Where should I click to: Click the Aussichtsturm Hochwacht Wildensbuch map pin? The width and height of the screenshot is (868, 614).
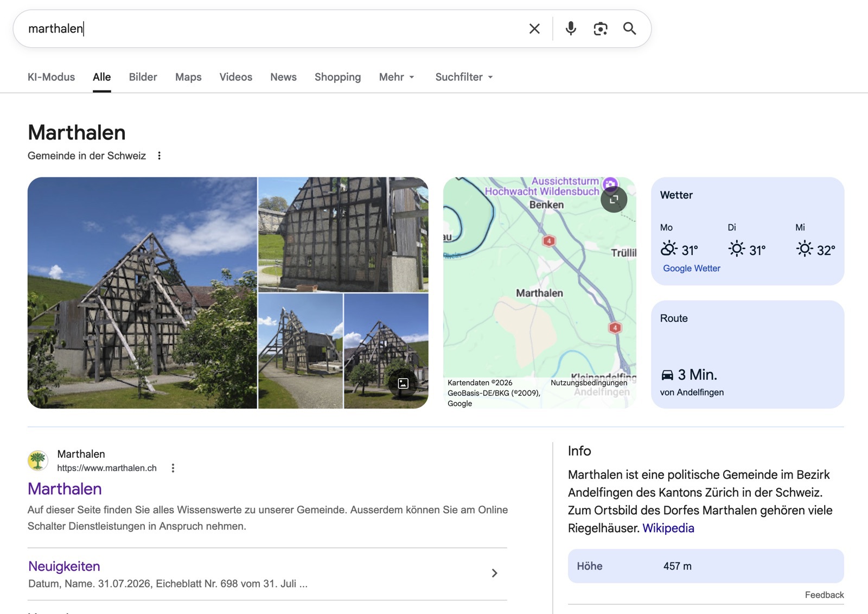point(610,184)
